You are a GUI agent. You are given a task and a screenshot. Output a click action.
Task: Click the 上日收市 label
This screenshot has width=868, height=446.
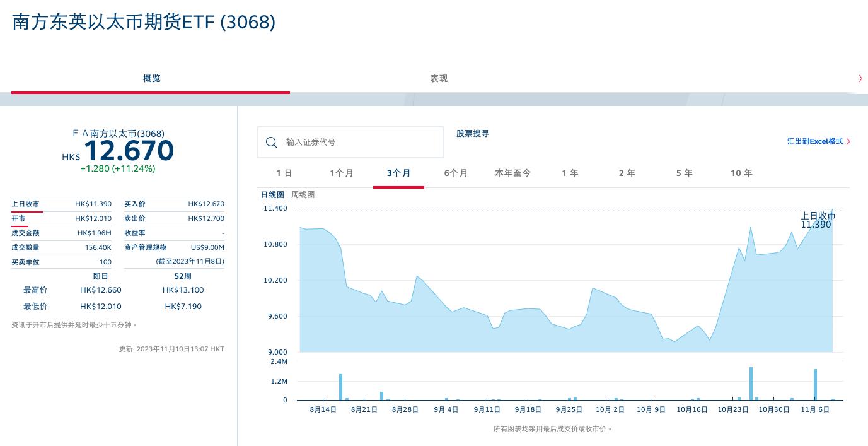(x=25, y=204)
